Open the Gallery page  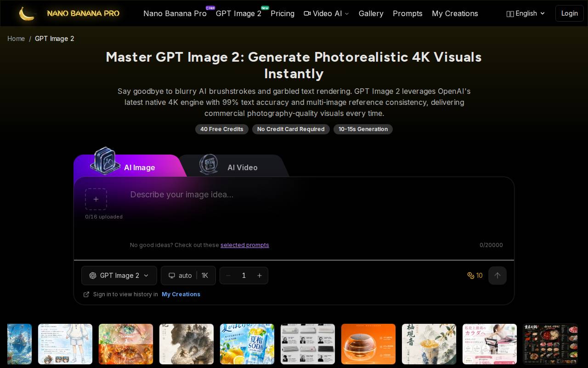[371, 13]
